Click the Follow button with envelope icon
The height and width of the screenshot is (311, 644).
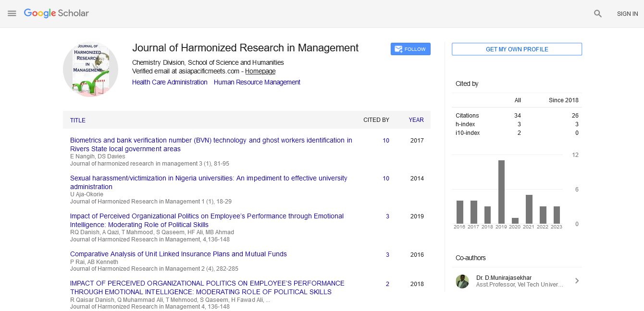pyautogui.click(x=410, y=49)
